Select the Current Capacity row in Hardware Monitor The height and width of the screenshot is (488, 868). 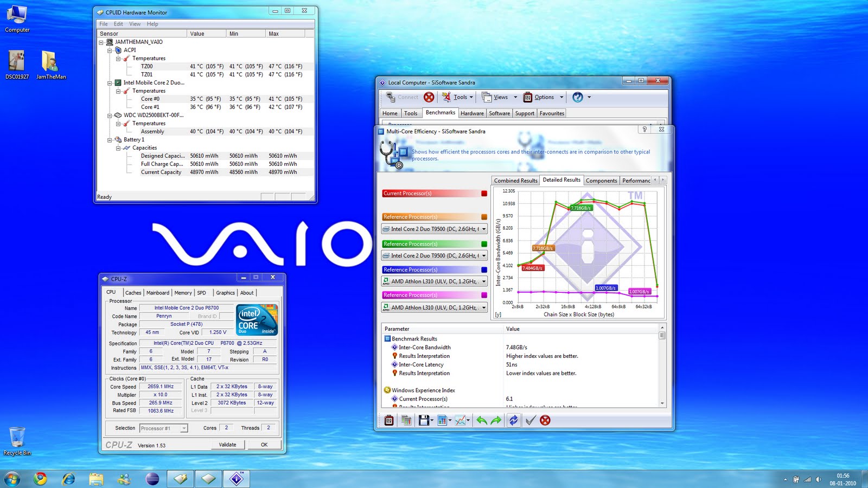click(205, 172)
